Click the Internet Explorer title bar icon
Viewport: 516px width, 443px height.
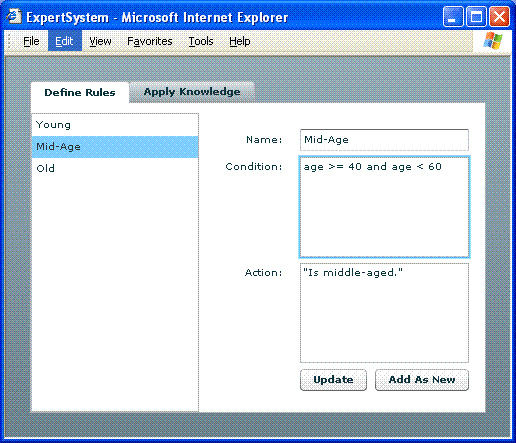14,16
